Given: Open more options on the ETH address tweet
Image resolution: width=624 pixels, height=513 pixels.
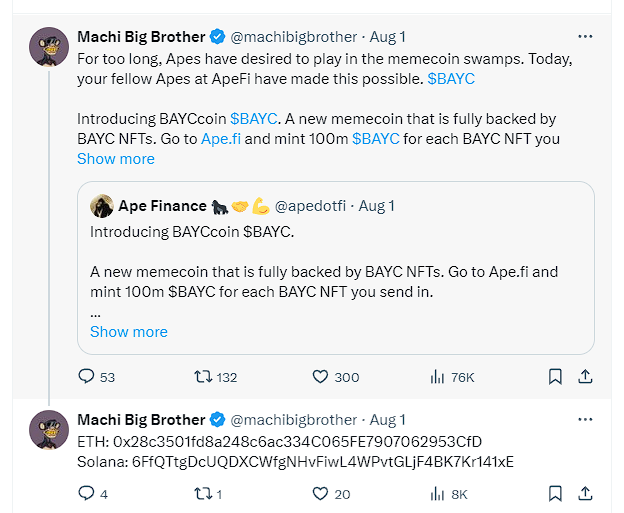Looking at the screenshot, I should [585, 420].
